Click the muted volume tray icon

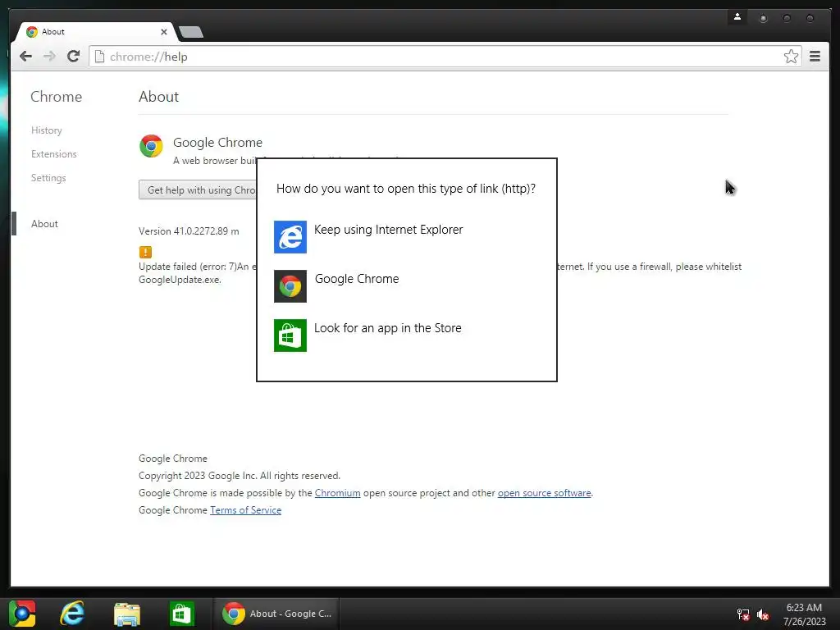pyautogui.click(x=763, y=614)
